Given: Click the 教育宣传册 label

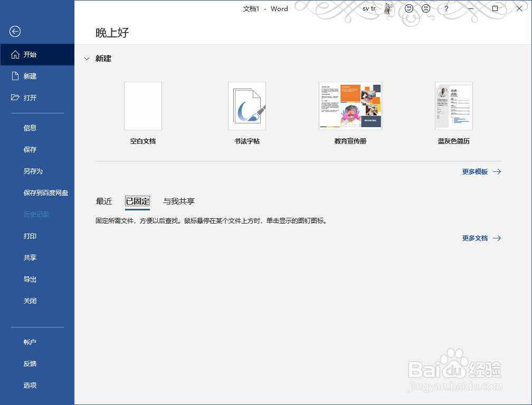Looking at the screenshot, I should coord(350,141).
